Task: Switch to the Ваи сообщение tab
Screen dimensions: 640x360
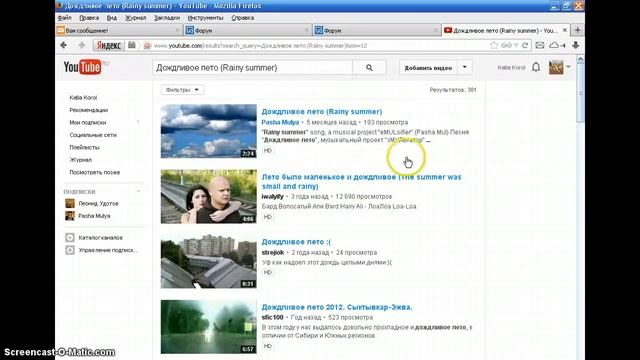Action: pos(118,30)
